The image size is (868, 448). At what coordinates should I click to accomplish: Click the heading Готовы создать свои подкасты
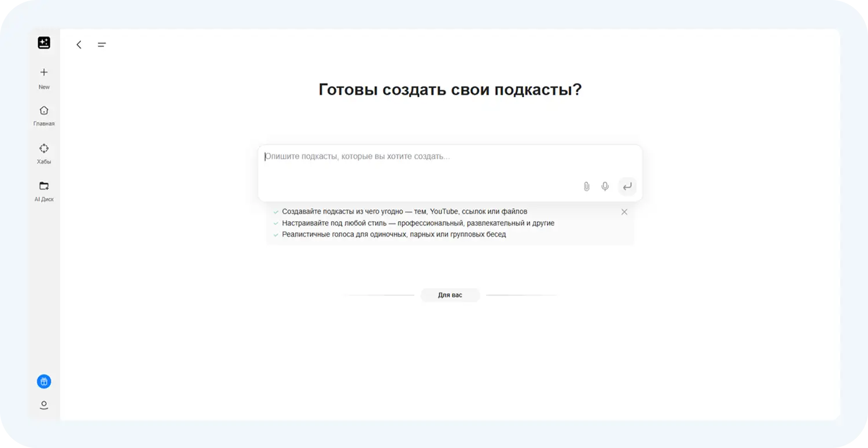[x=450, y=89]
